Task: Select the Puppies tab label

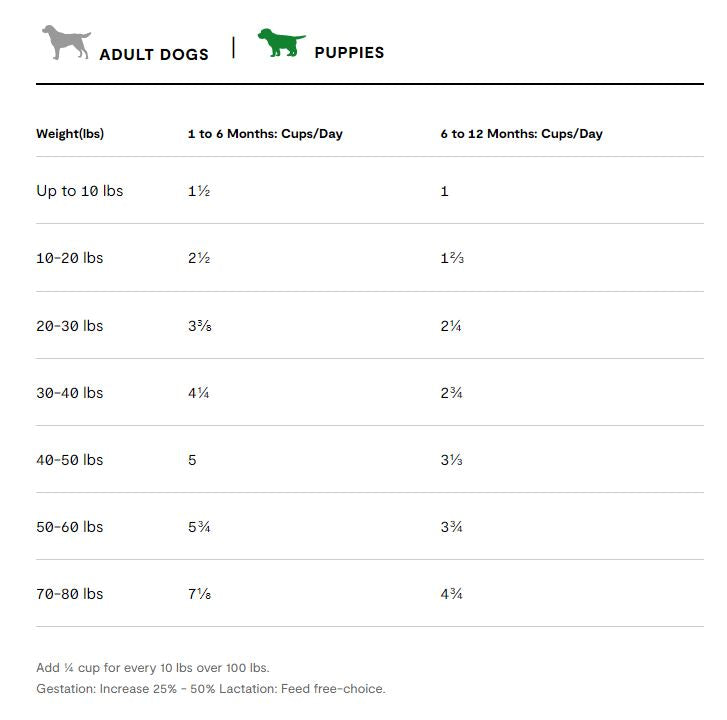Action: pyautogui.click(x=349, y=52)
